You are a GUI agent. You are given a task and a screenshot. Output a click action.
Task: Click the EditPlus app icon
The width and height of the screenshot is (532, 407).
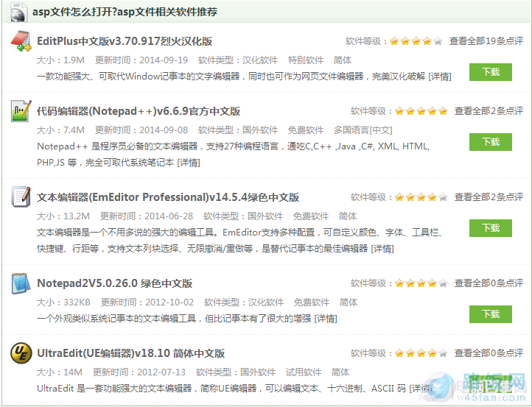[21, 40]
